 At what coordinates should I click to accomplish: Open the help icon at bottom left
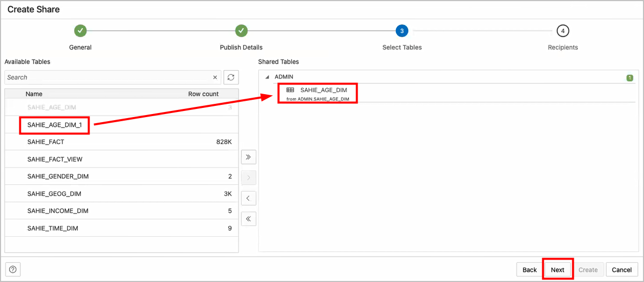pyautogui.click(x=13, y=270)
